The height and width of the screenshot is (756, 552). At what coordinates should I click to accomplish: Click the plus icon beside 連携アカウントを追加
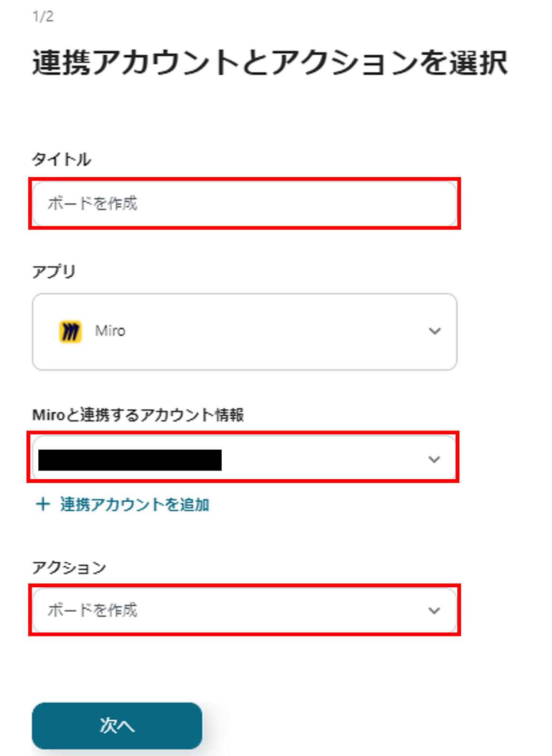coord(43,504)
